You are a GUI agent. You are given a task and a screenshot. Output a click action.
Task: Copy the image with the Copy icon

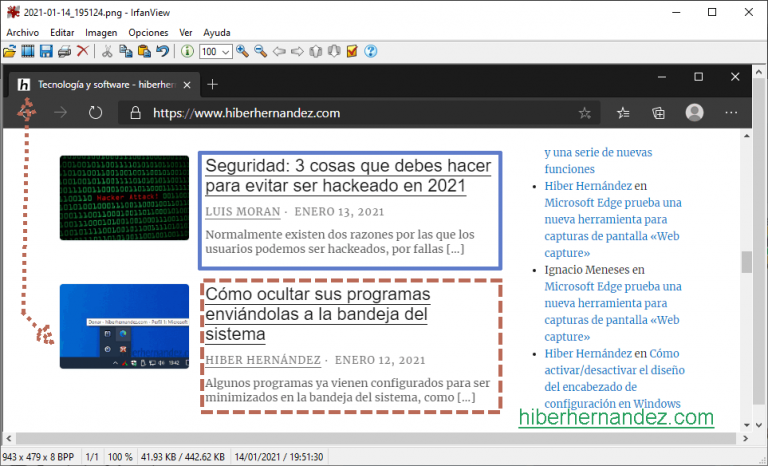click(x=126, y=51)
